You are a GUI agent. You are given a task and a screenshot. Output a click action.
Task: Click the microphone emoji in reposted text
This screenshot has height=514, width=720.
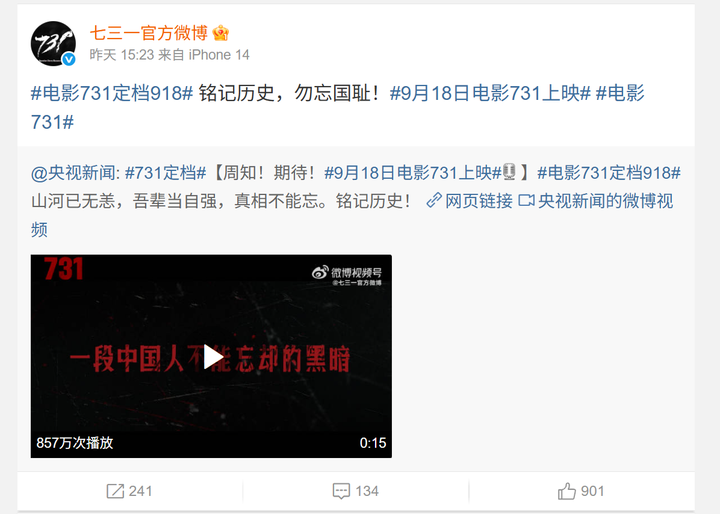509,172
